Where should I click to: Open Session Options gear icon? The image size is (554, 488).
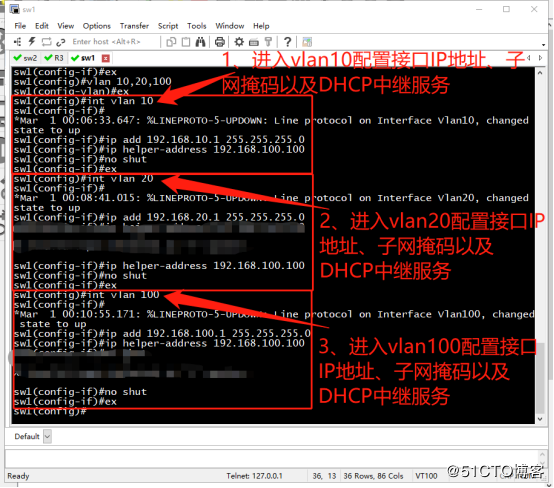pos(239,42)
